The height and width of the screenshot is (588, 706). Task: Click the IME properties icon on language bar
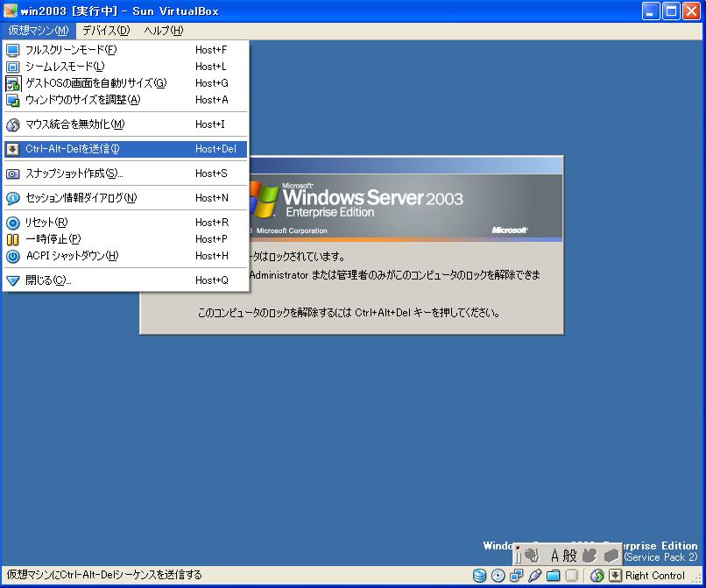click(x=611, y=556)
